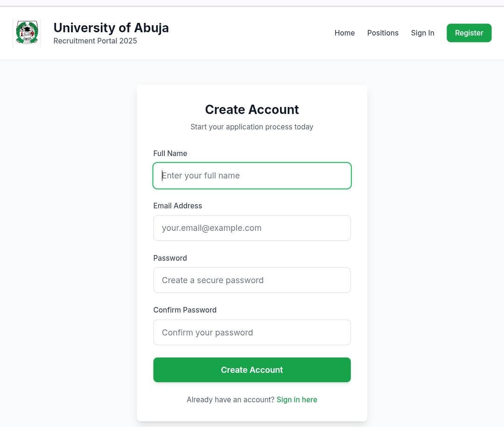Open Sign In from the header
The width and height of the screenshot is (504, 427).
[422, 33]
